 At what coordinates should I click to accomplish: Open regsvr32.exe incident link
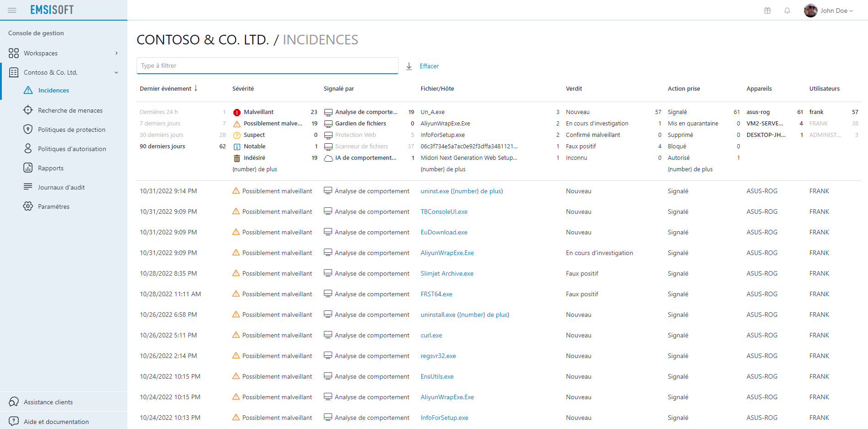click(438, 356)
